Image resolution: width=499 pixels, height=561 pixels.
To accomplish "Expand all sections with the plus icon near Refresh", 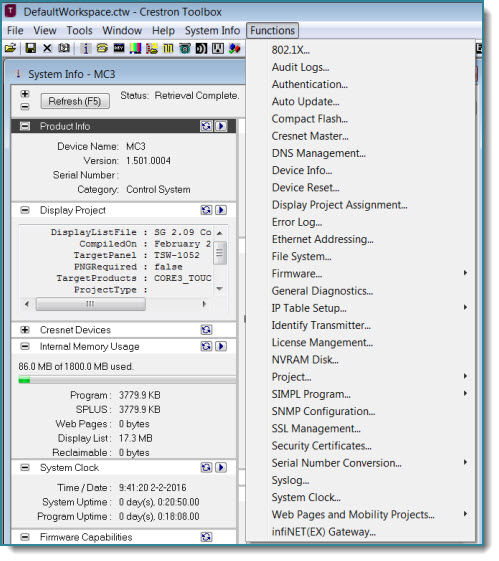I will (25, 94).
